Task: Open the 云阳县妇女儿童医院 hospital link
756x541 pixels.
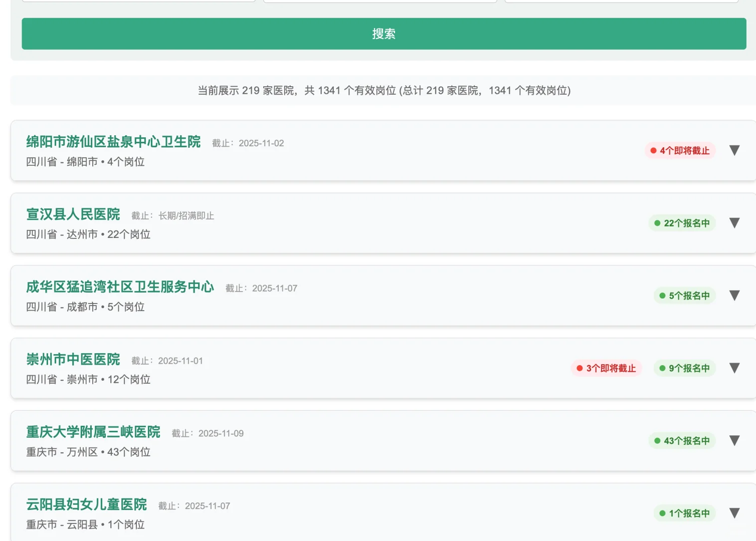Action: click(87, 504)
